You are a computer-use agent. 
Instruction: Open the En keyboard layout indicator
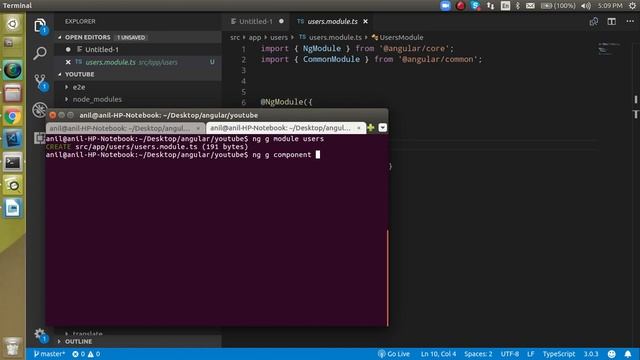point(505,6)
